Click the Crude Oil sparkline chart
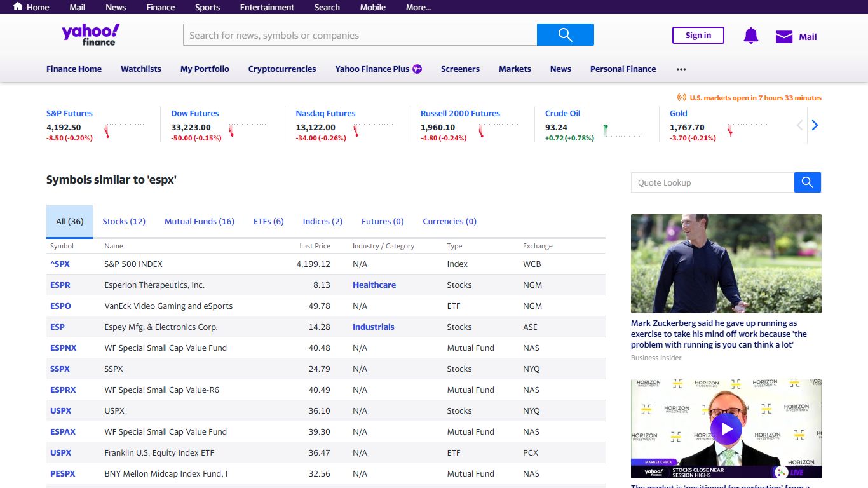 (623, 130)
